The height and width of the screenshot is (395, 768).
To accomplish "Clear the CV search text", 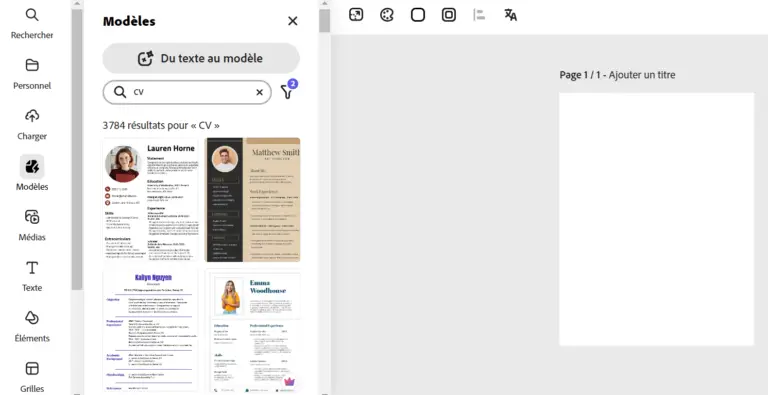I will click(x=260, y=92).
